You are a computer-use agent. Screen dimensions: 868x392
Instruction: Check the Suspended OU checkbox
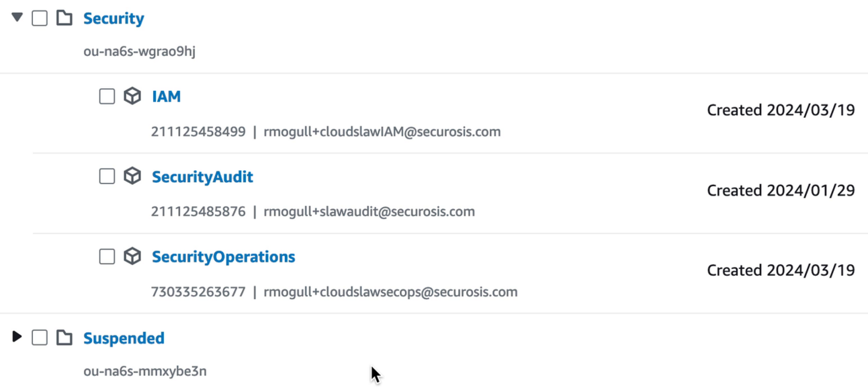tap(39, 338)
